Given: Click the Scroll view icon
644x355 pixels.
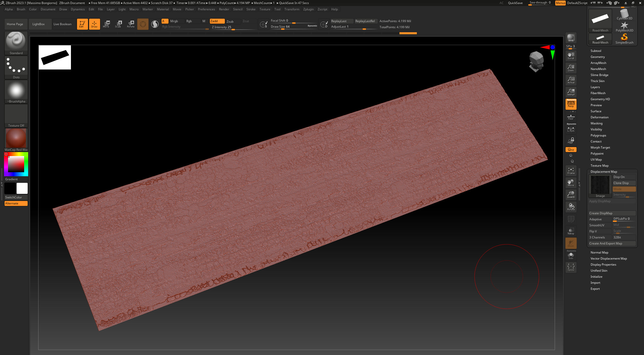Looking at the screenshot, I should (x=571, y=56).
